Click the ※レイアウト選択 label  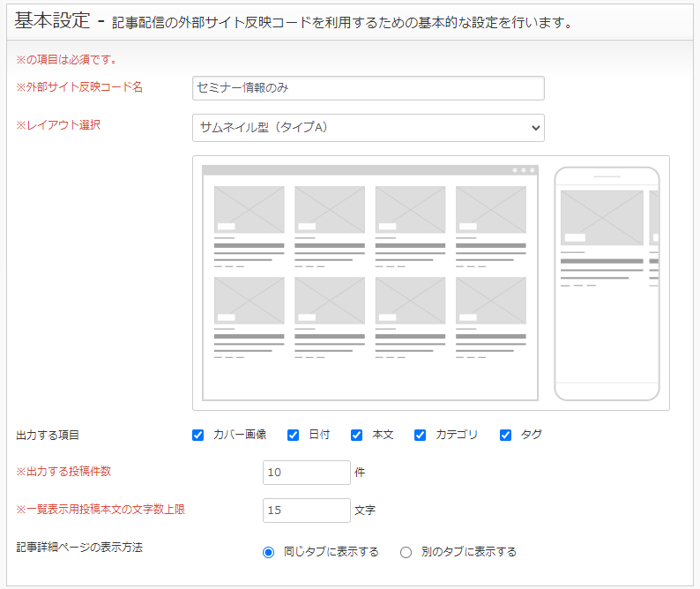(x=58, y=125)
